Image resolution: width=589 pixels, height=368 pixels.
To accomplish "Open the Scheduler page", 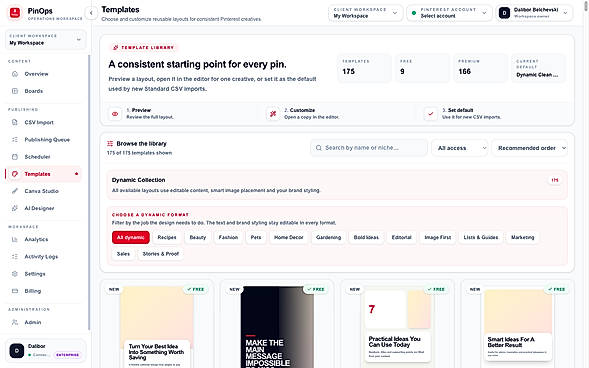I will click(x=44, y=157).
